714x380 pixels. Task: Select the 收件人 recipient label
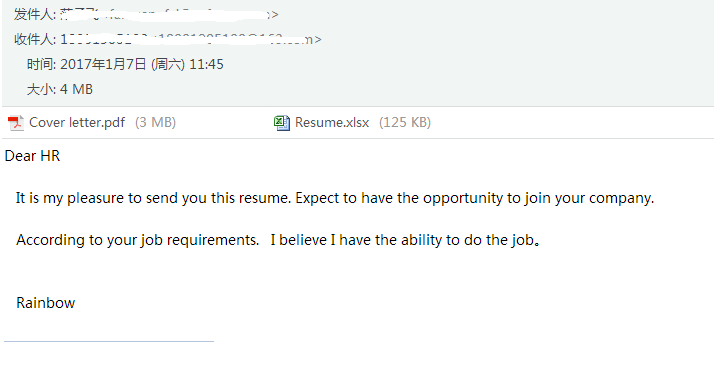coord(35,40)
